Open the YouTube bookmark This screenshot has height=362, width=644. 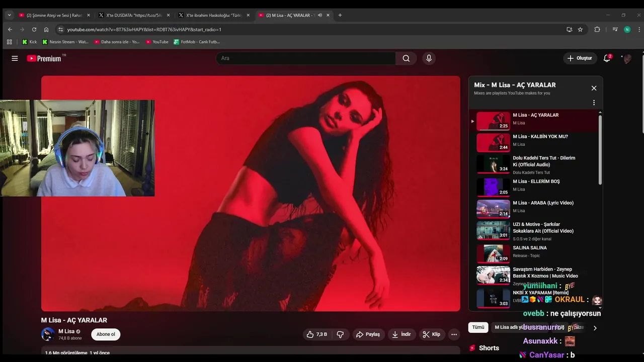[x=157, y=42]
